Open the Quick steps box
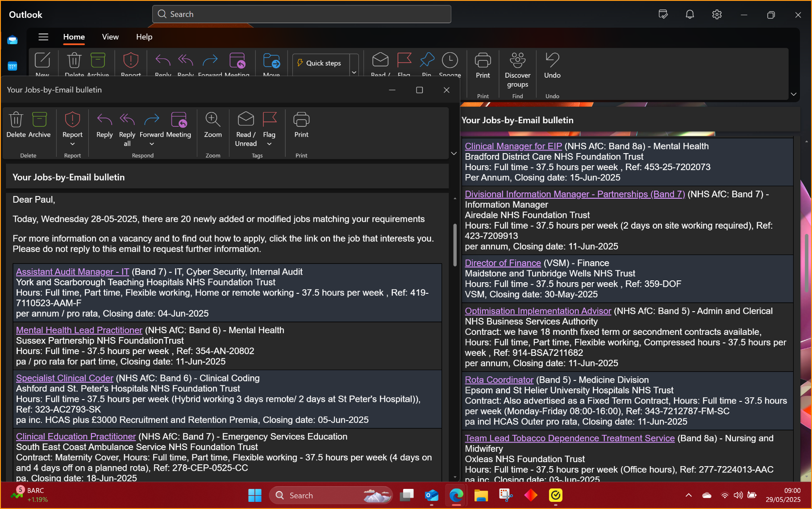 pos(321,63)
